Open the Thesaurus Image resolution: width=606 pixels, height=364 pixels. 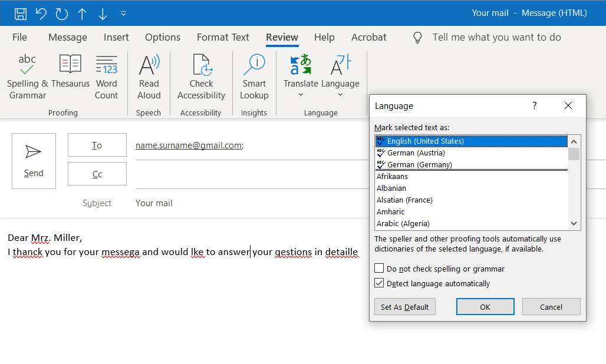pyautogui.click(x=70, y=75)
